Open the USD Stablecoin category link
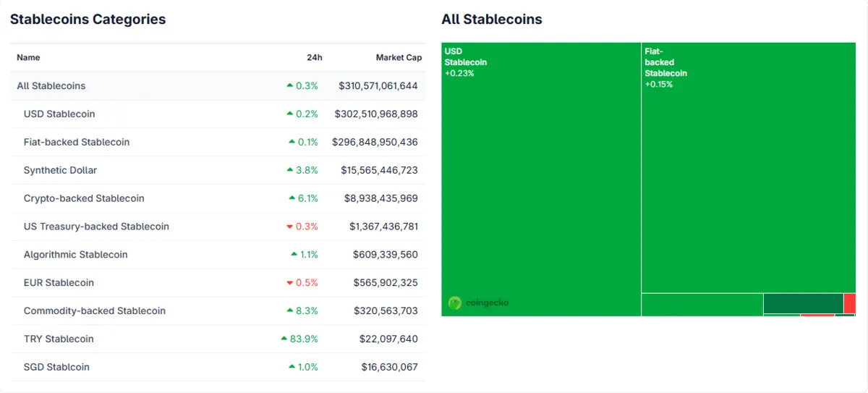 [59, 114]
